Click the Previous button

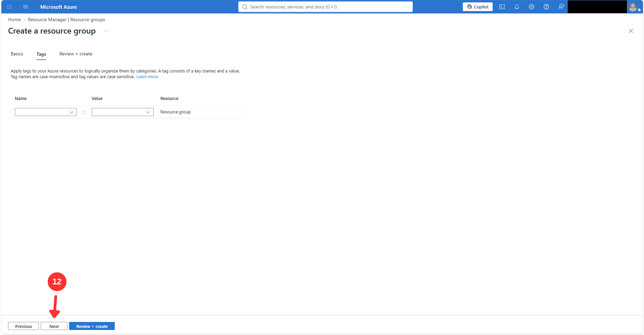(23, 326)
